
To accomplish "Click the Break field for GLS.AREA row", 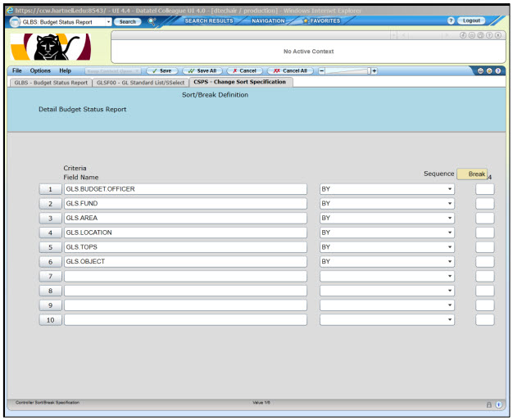I will [x=484, y=219].
